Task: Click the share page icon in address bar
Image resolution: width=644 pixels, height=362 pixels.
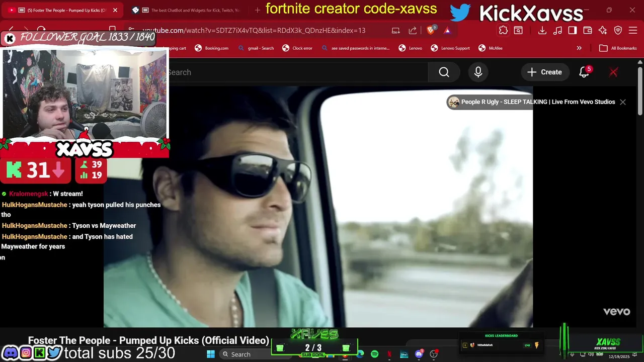Action: click(x=413, y=30)
